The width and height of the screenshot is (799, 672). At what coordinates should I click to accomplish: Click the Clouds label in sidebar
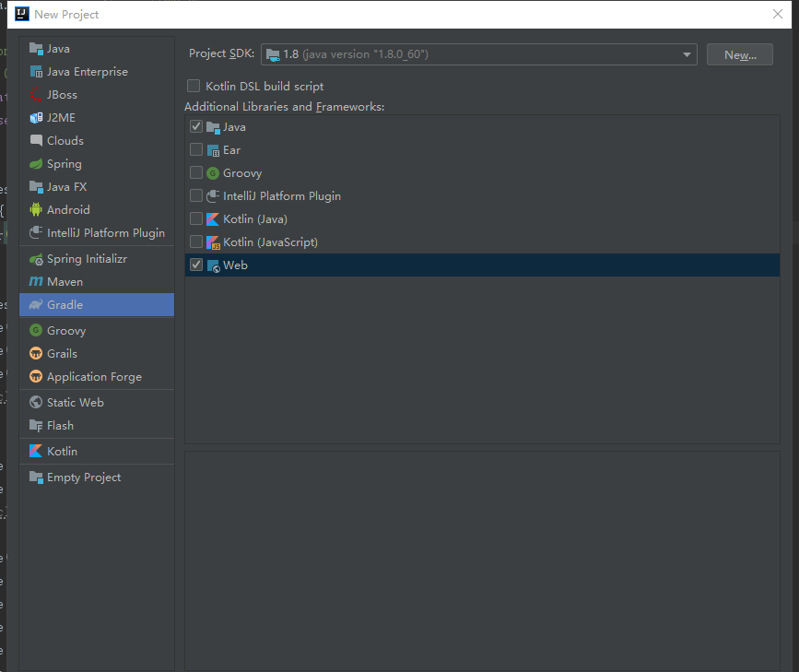click(x=65, y=141)
